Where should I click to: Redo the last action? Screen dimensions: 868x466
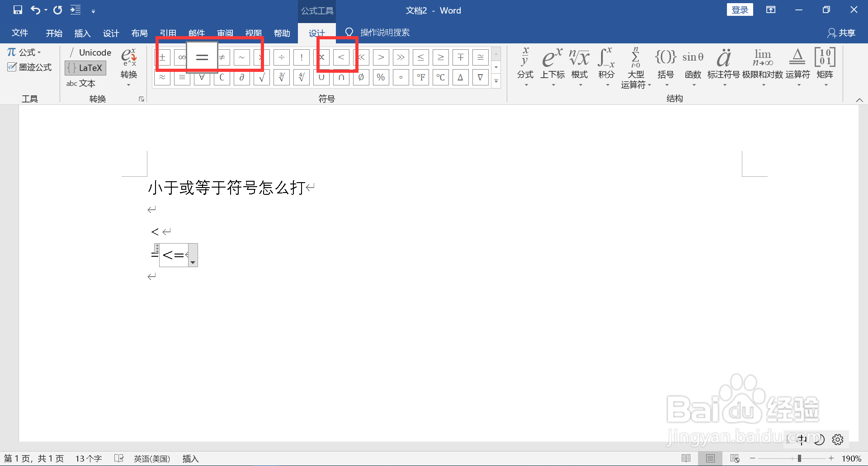(x=58, y=10)
